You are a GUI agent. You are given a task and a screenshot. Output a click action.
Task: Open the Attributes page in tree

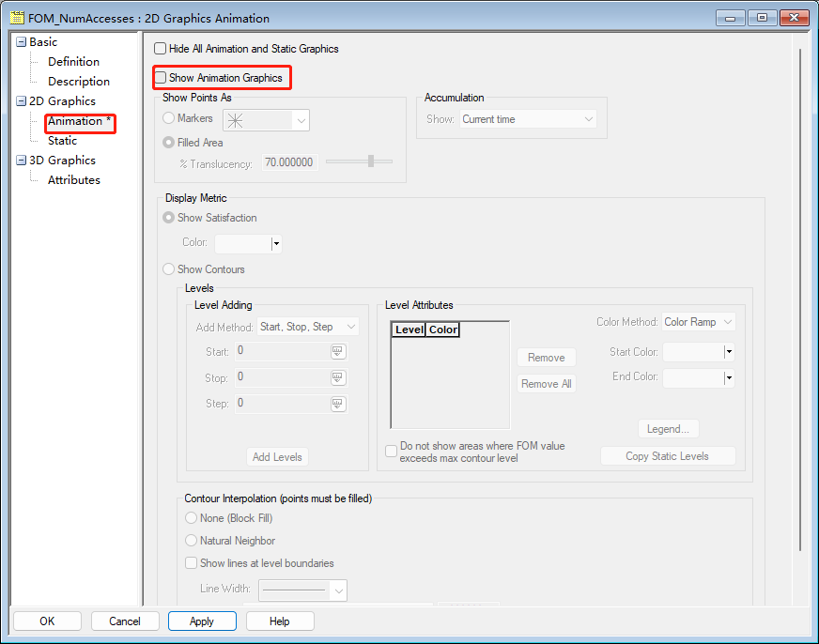74,180
